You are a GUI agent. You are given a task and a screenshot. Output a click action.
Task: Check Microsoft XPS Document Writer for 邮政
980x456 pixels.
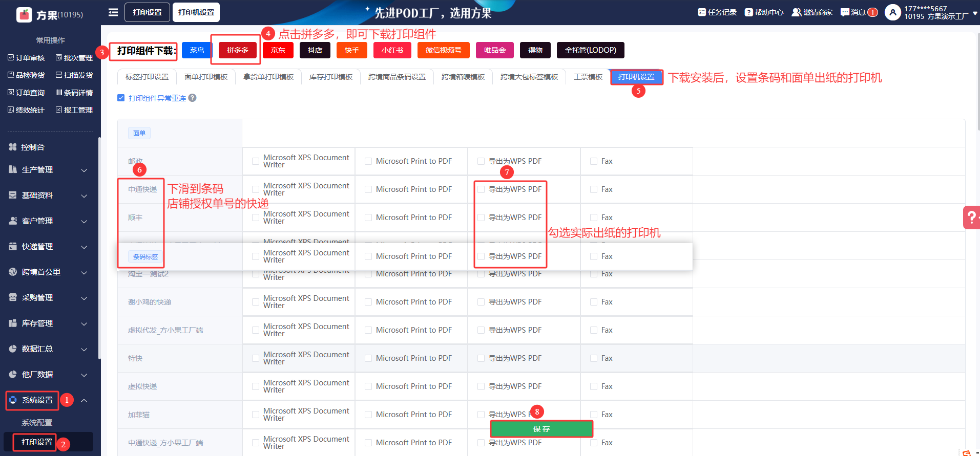(x=255, y=161)
